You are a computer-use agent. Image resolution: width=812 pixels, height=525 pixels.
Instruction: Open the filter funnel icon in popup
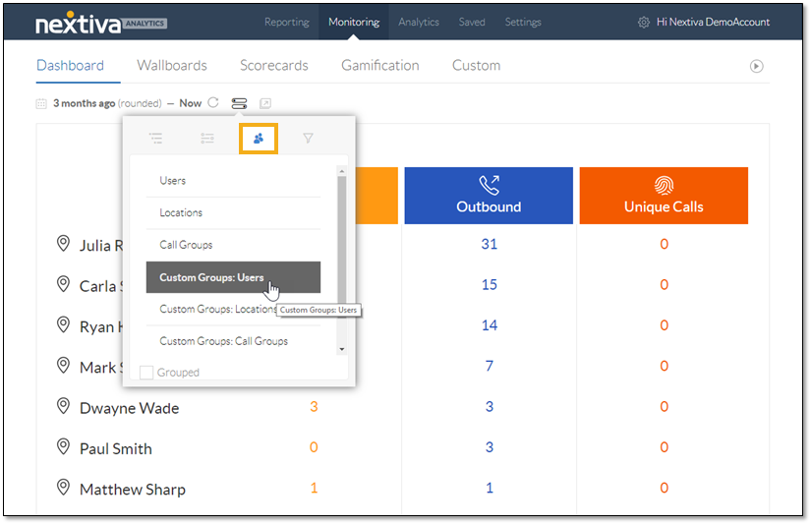pos(308,139)
